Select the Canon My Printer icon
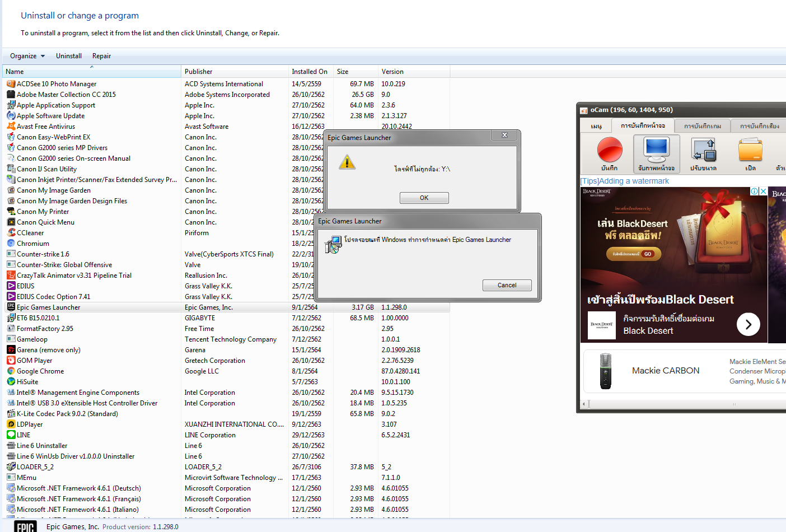 11,212
